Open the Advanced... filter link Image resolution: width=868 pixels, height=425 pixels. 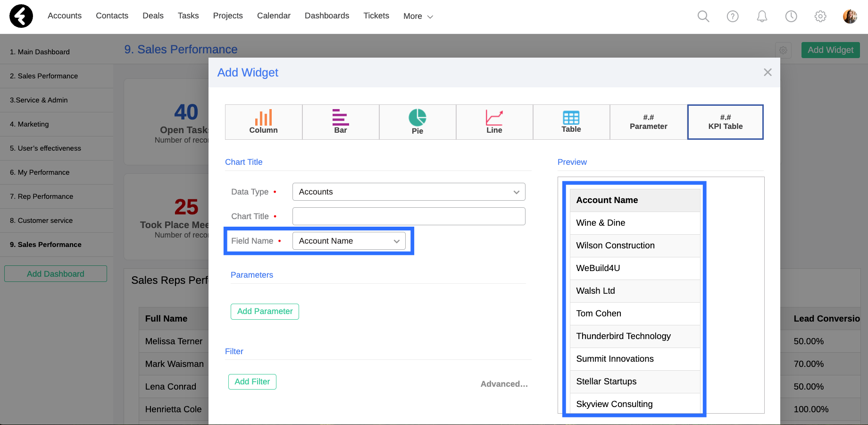(504, 384)
